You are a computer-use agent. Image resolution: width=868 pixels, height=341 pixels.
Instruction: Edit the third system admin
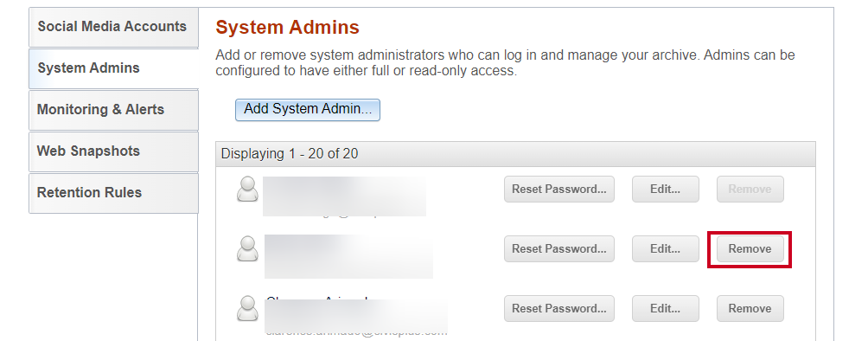pyautogui.click(x=666, y=309)
